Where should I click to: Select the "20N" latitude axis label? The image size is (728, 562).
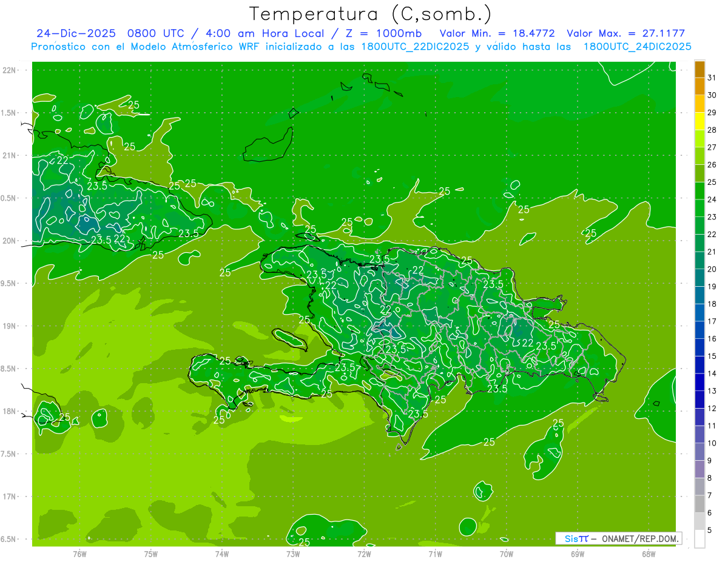(x=10, y=241)
